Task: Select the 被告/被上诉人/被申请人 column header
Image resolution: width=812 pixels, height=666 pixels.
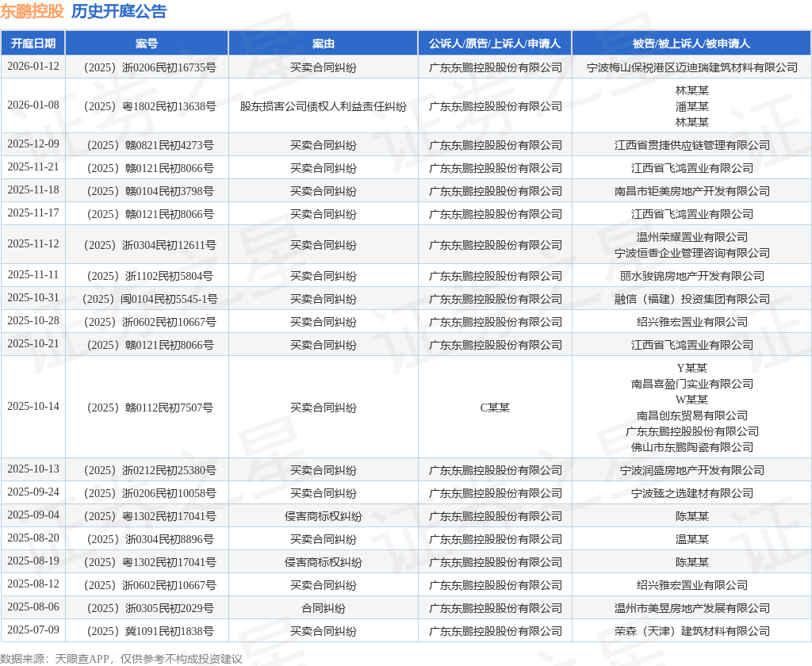Action: (691, 44)
